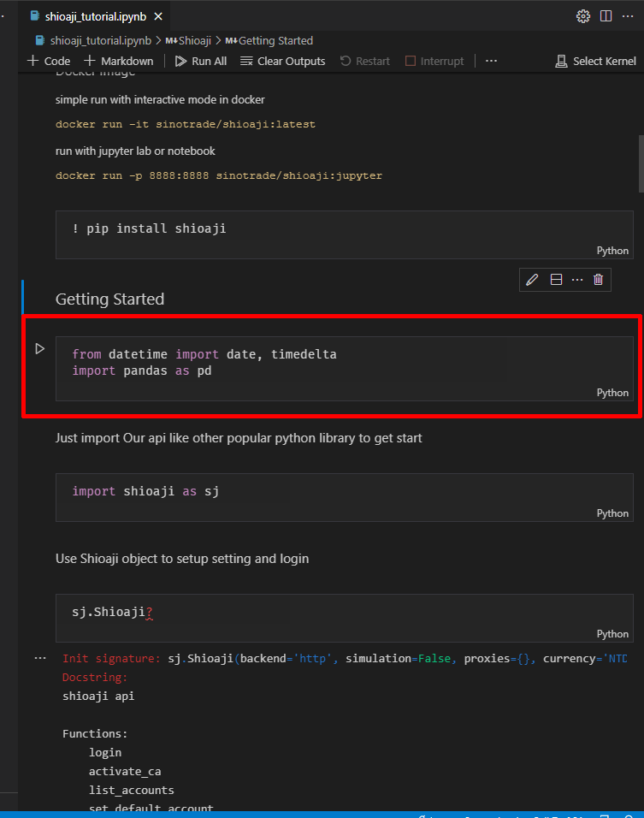The width and height of the screenshot is (644, 818).
Task: Click the 'shioaji api' output line
Action: pyautogui.click(x=98, y=696)
